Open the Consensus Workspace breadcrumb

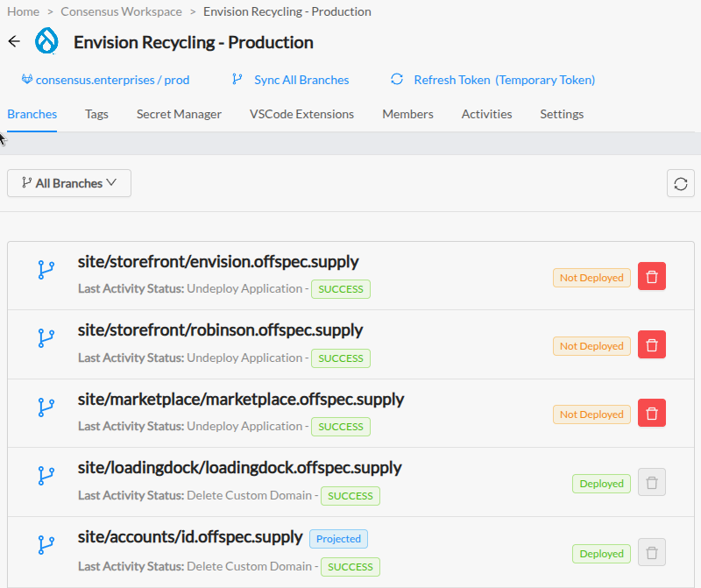(x=121, y=11)
